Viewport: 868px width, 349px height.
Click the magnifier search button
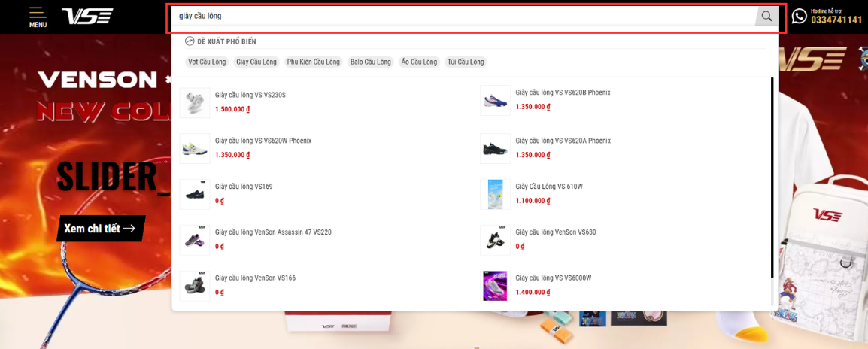click(766, 16)
